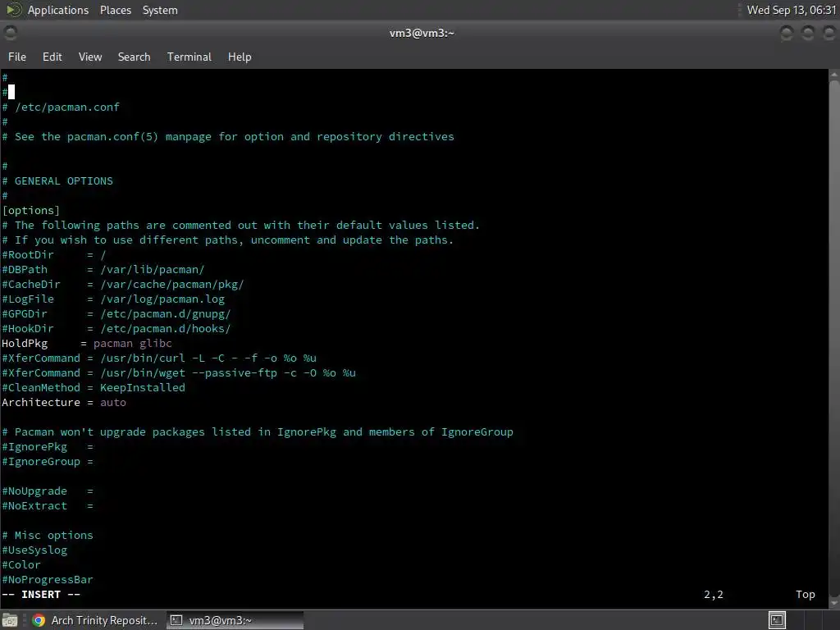The height and width of the screenshot is (630, 840).
Task: Click the '-- INSERT --' mode indicator
Action: tap(41, 595)
